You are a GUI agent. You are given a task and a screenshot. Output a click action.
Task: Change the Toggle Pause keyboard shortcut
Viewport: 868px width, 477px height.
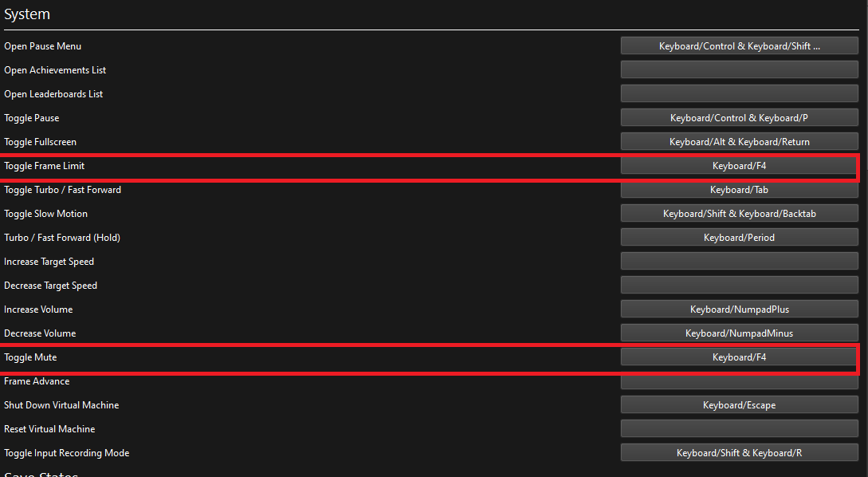[739, 117]
